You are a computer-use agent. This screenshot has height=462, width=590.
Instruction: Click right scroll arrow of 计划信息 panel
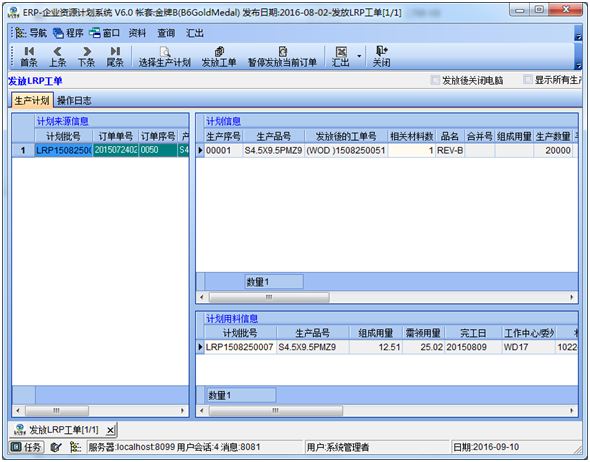(x=572, y=297)
